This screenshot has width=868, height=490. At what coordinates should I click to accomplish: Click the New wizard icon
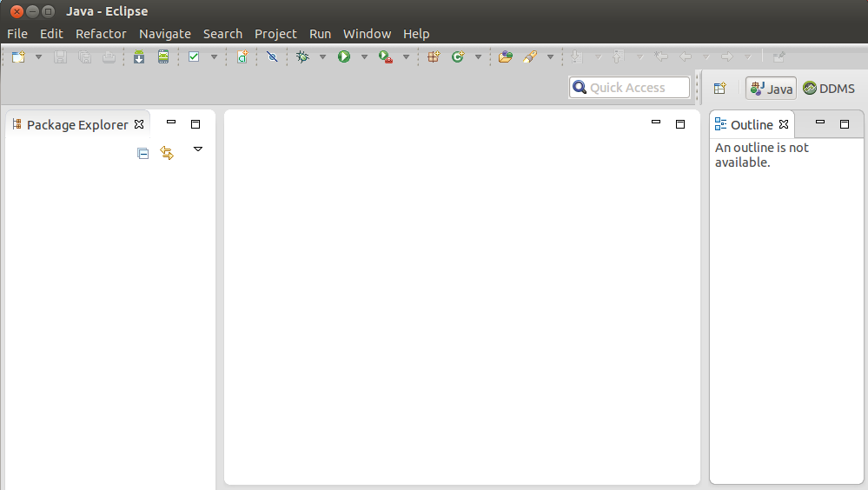[x=18, y=56]
